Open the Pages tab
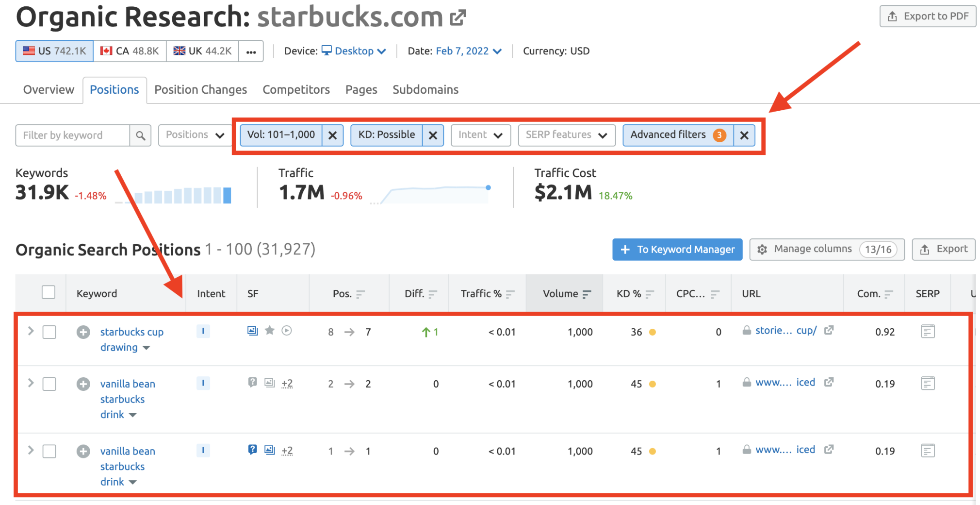Viewport: 980px width, 505px height. tap(361, 90)
